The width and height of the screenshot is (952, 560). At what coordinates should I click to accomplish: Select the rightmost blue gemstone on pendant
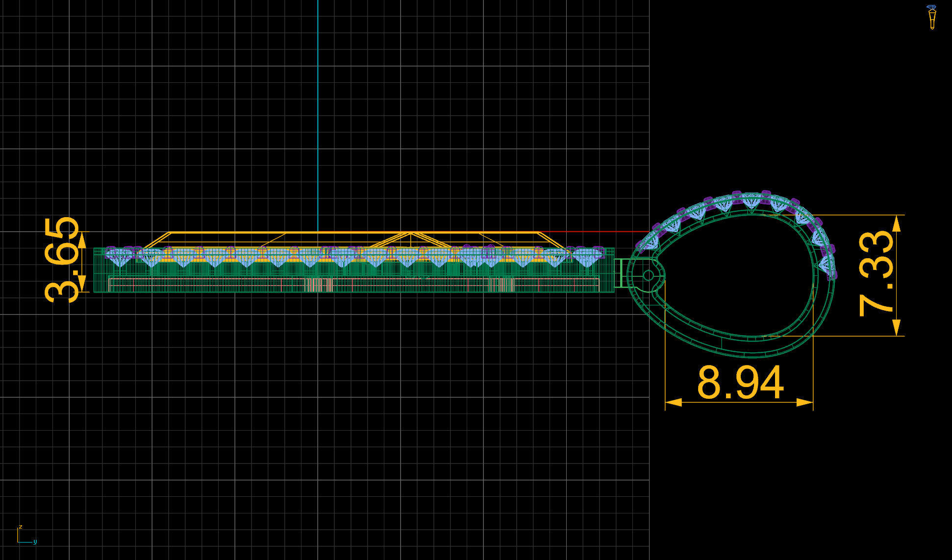[x=587, y=257]
